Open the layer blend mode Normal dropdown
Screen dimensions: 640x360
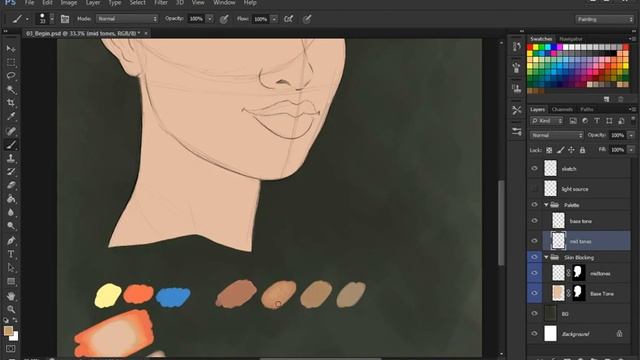pos(557,135)
